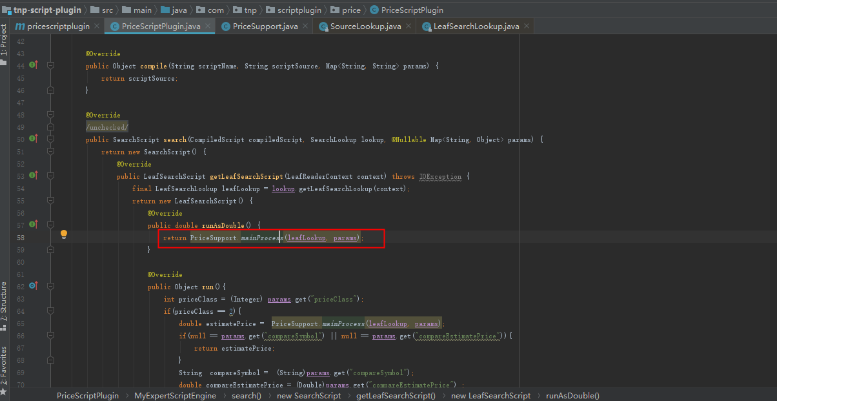The width and height of the screenshot is (868, 401).
Task: Click the /unchecked/ comment on line 49
Action: tap(107, 127)
